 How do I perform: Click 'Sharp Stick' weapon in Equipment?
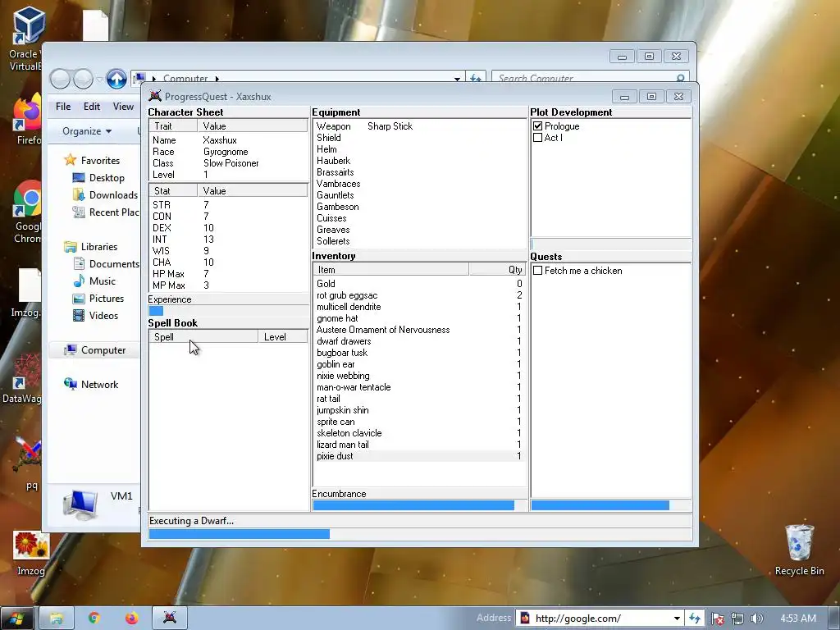click(x=390, y=126)
